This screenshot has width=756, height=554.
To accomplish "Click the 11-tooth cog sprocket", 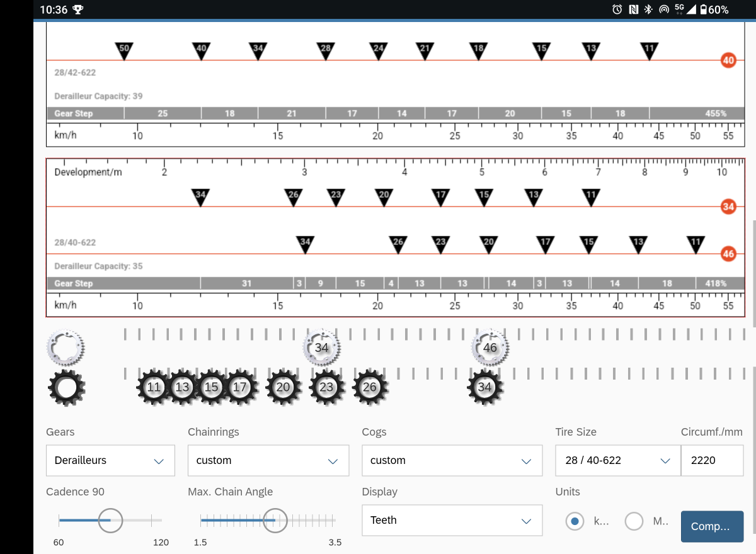I will coord(154,387).
